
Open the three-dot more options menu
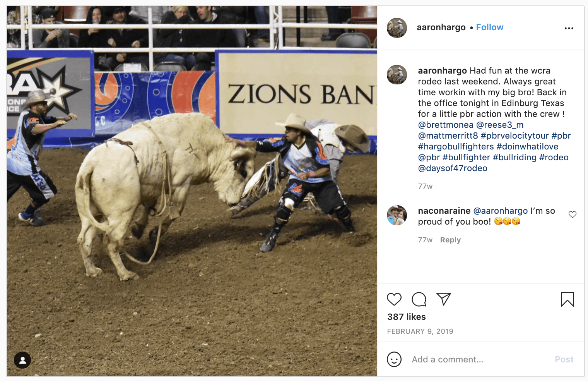[569, 28]
